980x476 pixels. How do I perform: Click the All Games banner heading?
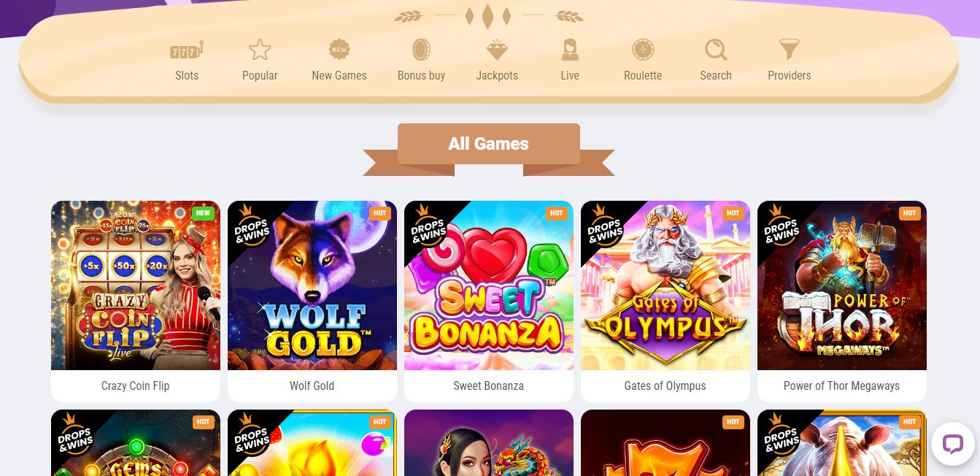pos(489,144)
